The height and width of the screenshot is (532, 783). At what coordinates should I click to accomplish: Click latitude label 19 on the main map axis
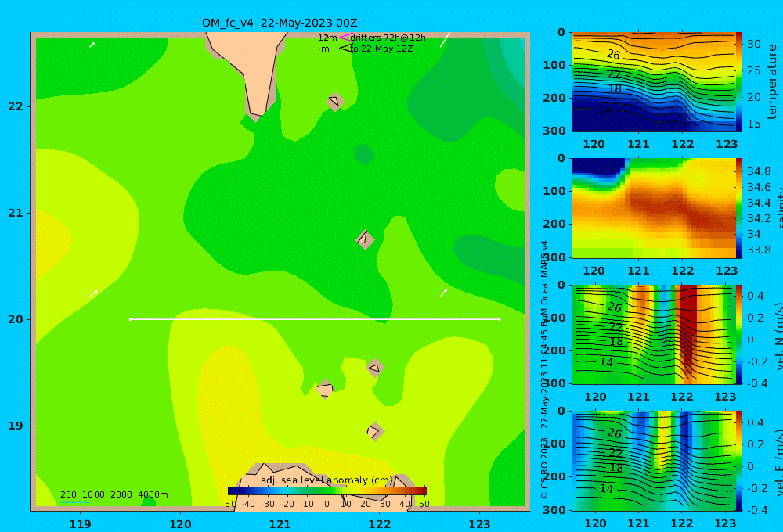[x=16, y=426]
